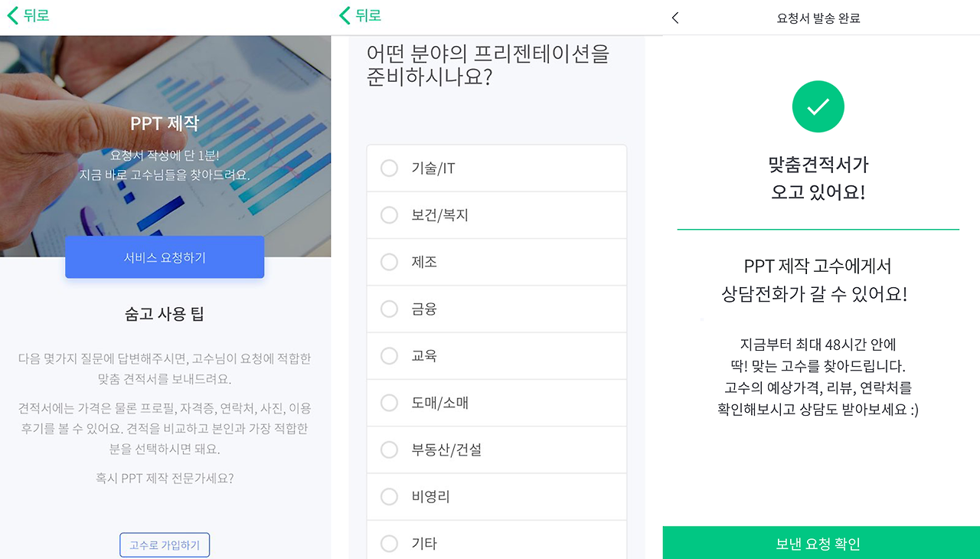Choose the 기타 category option
The width and height of the screenshot is (980, 559).
389,543
